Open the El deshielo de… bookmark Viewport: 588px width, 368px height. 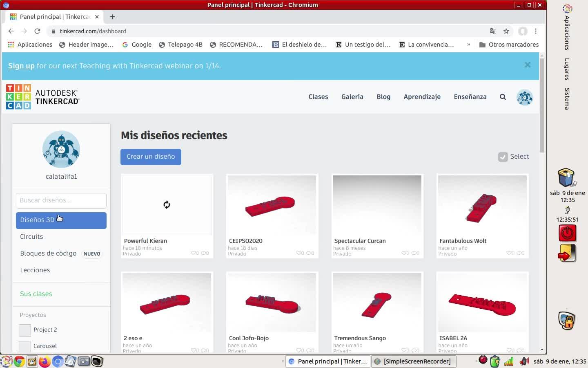click(x=300, y=45)
